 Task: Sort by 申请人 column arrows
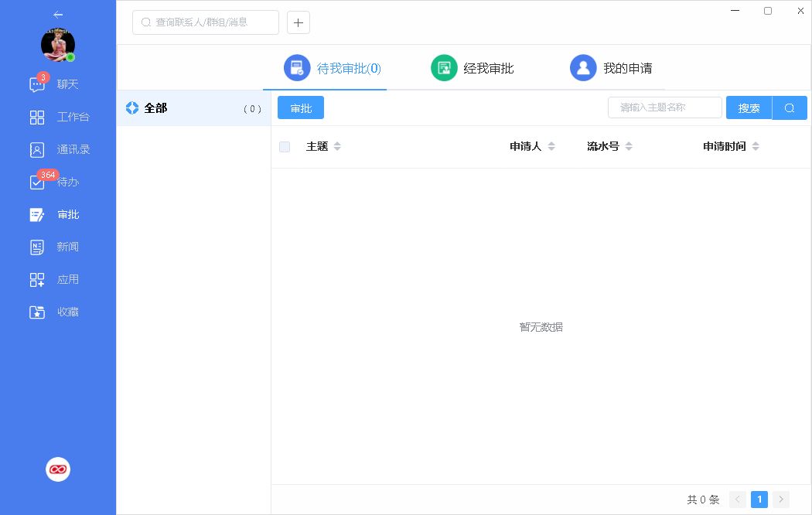pyautogui.click(x=551, y=147)
